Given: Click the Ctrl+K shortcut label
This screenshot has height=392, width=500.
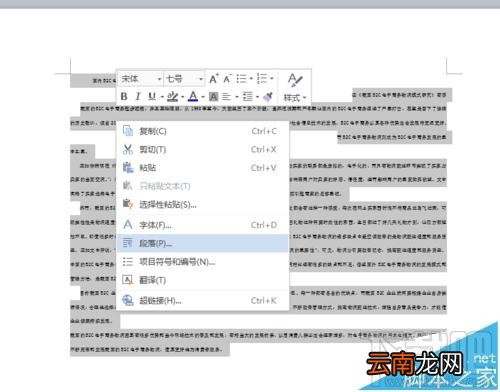Looking at the screenshot, I should pos(264,300).
